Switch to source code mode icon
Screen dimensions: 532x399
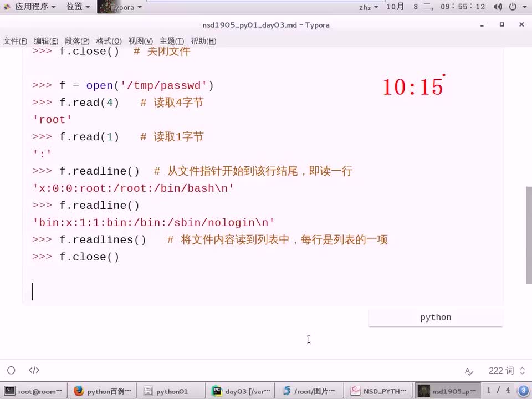[x=34, y=370]
